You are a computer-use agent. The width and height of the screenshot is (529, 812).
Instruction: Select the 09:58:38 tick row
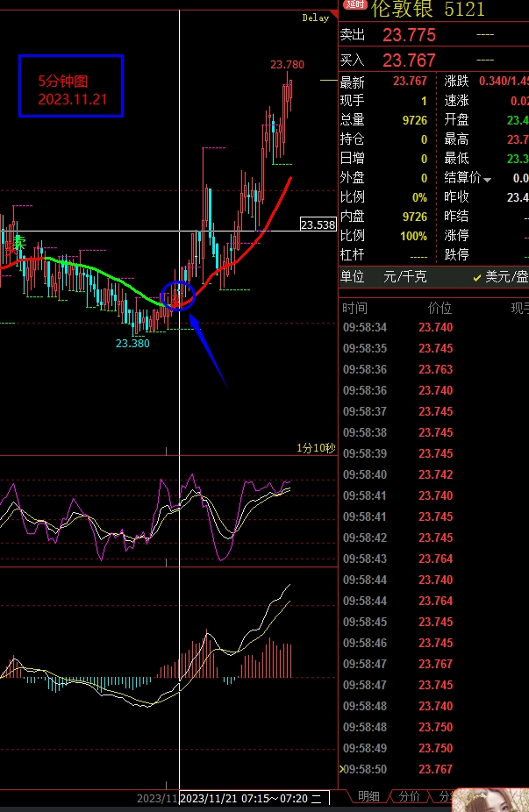click(x=433, y=433)
